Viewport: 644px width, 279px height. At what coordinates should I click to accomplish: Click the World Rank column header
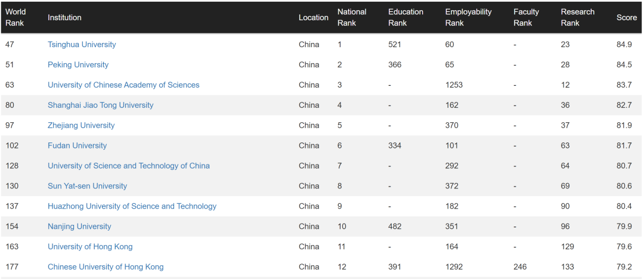point(16,17)
